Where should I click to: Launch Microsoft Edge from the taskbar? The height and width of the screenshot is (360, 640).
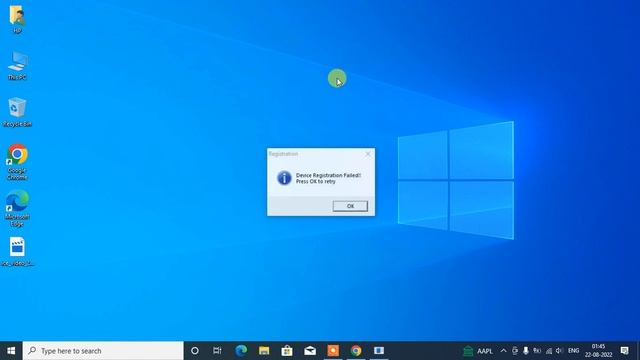241,351
